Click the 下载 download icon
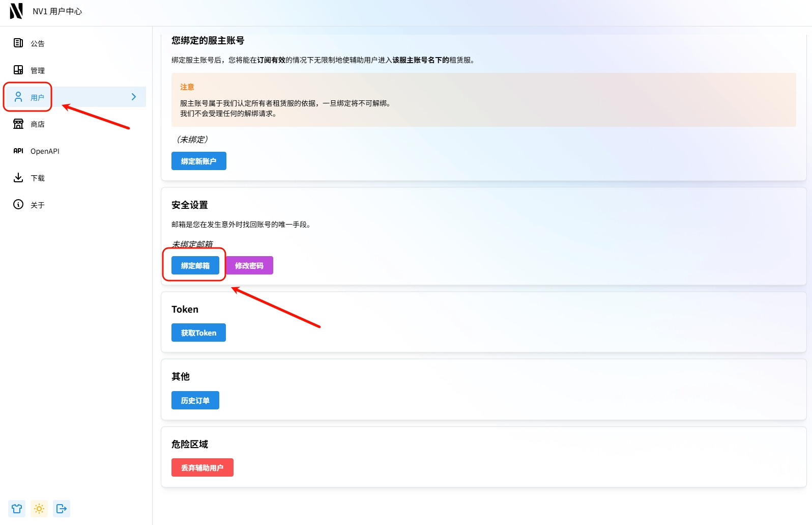The height and width of the screenshot is (525, 812). pyautogui.click(x=18, y=177)
